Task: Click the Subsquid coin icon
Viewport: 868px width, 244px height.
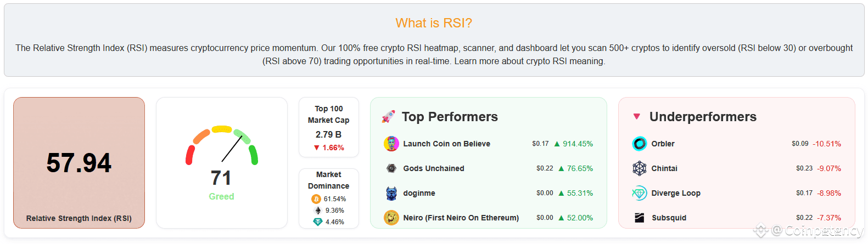Action: [639, 218]
